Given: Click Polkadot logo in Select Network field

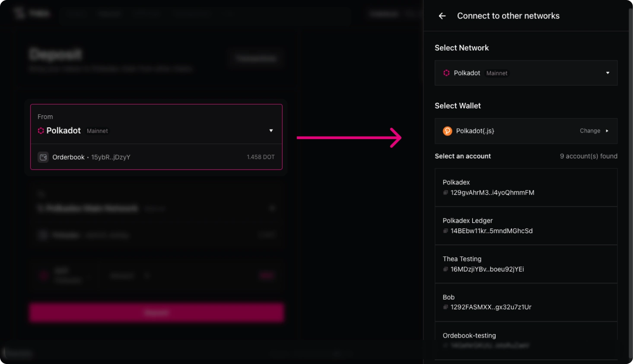Looking at the screenshot, I should [446, 73].
